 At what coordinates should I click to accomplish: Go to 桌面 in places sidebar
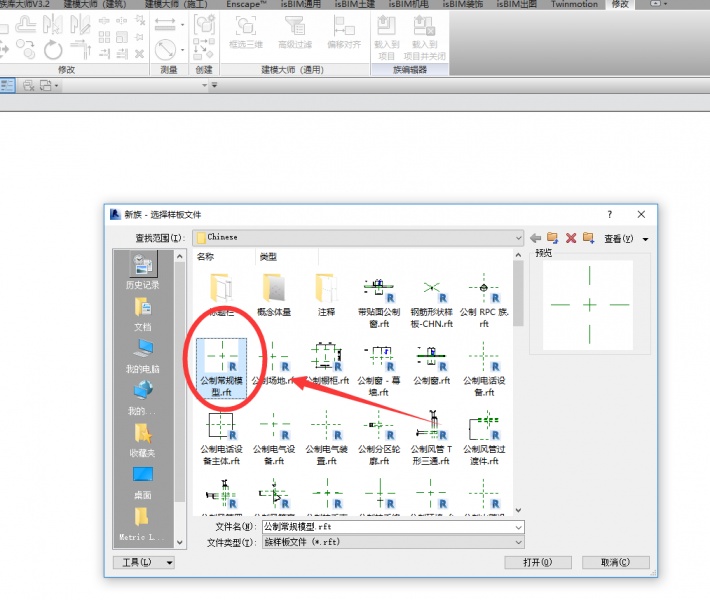click(x=143, y=480)
